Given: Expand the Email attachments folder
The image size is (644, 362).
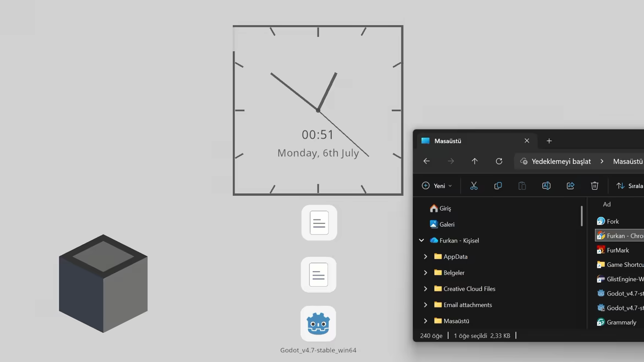Looking at the screenshot, I should [x=425, y=305].
